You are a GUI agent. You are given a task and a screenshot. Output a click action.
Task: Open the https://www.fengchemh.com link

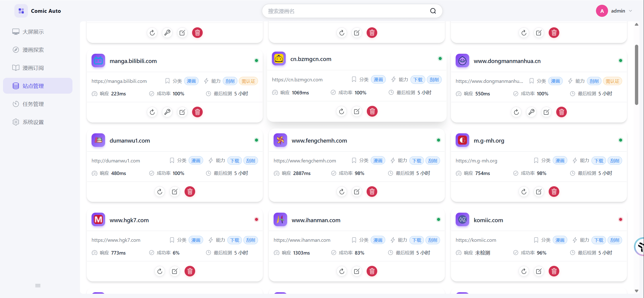pos(305,161)
